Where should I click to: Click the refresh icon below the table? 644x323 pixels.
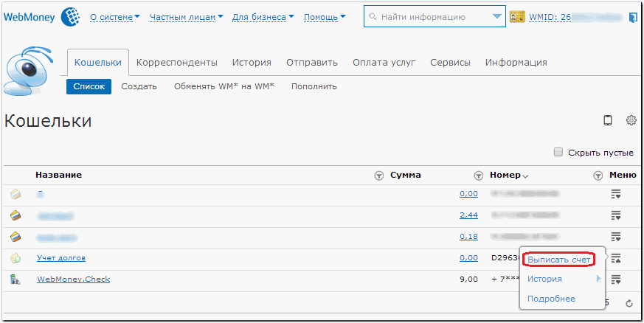pos(629,303)
